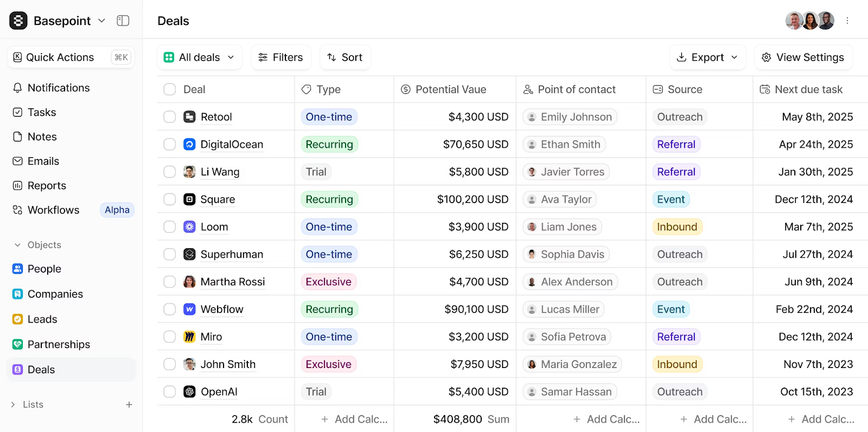This screenshot has width=868, height=432.
Task: Click the Basepoint logo icon
Action: (18, 21)
